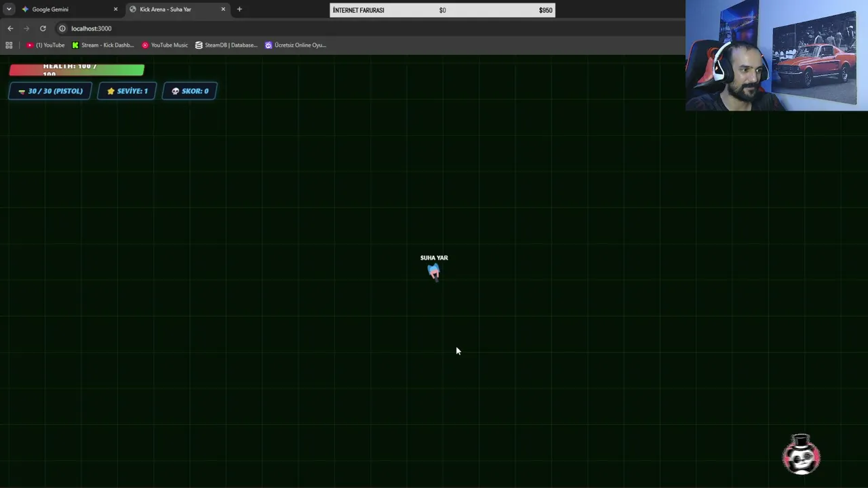Image resolution: width=868 pixels, height=488 pixels.
Task: Click the SEVİYE: 1 level badge
Action: click(x=127, y=91)
